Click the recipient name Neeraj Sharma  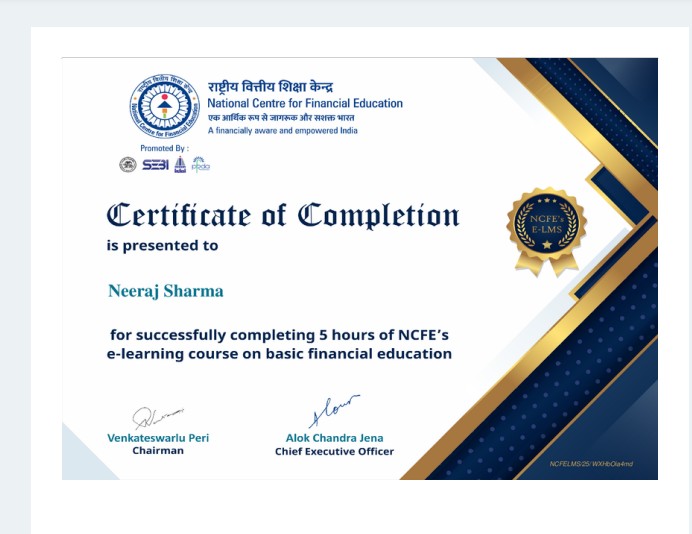166,291
